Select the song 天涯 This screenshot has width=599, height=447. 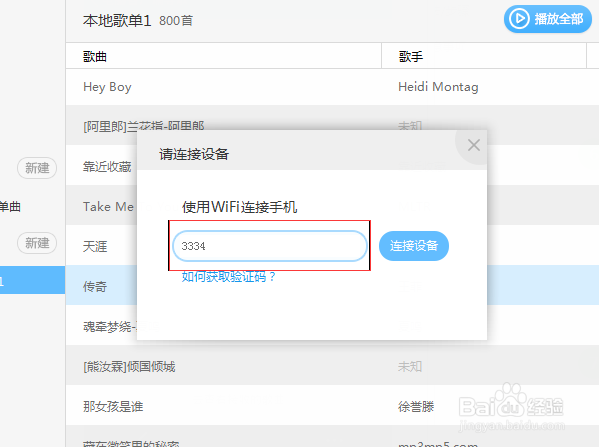(x=95, y=246)
